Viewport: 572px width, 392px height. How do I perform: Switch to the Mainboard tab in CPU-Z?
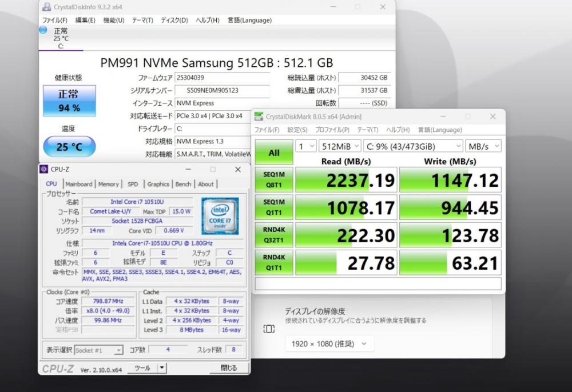click(x=79, y=185)
